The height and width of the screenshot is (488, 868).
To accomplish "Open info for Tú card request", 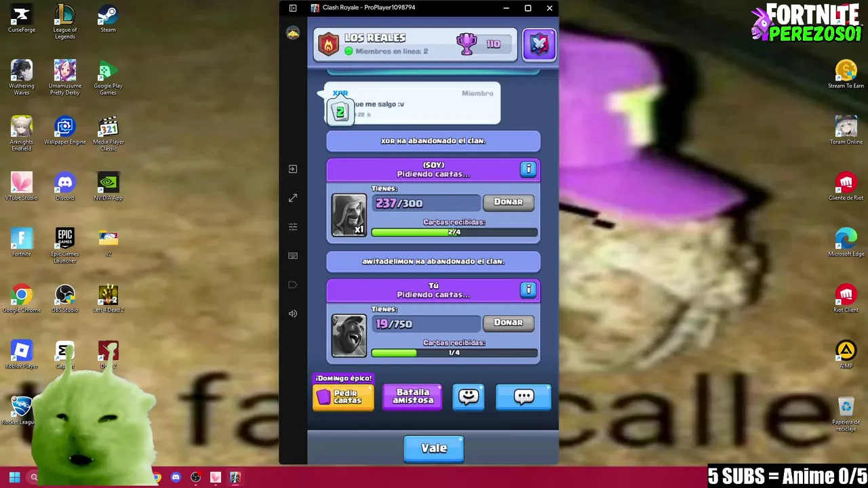I will [x=528, y=290].
